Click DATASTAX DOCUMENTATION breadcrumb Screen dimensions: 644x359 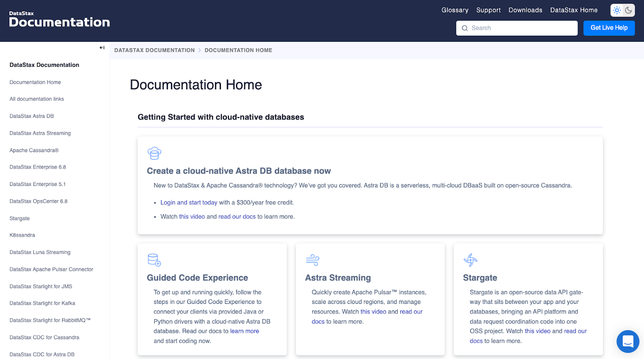154,50
